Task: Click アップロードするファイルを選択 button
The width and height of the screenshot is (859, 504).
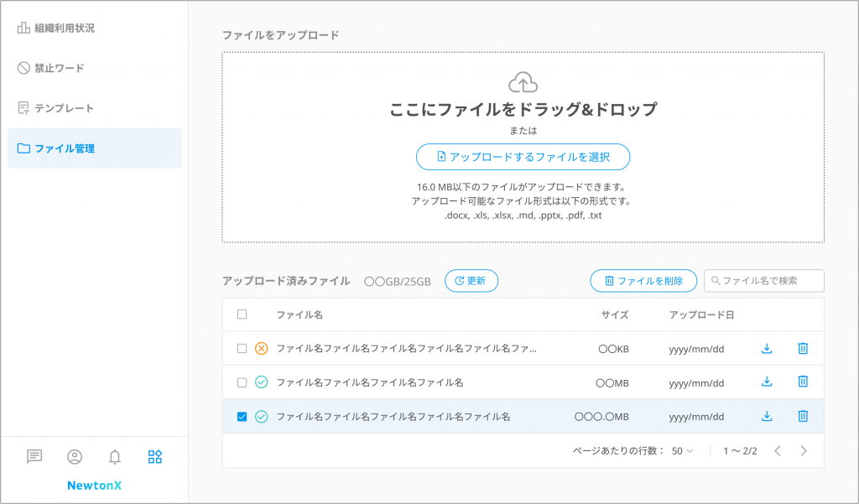Action: tap(523, 157)
